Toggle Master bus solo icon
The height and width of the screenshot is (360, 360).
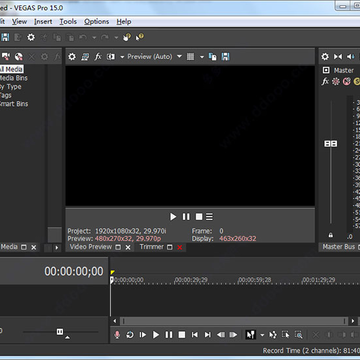(357, 81)
